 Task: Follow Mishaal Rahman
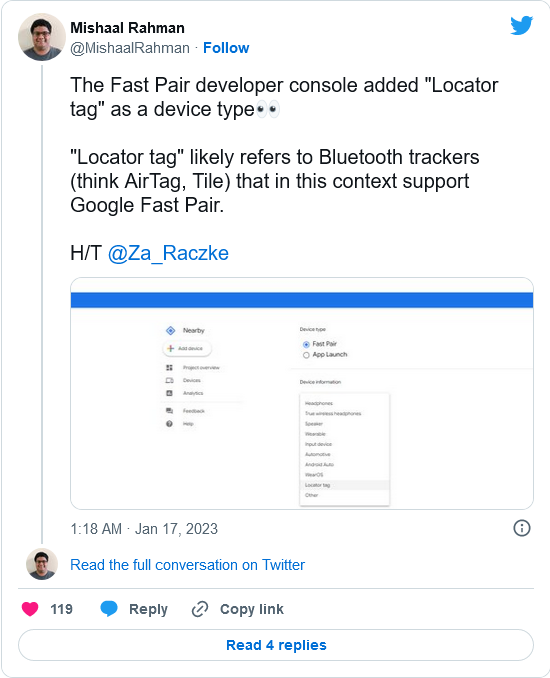click(x=226, y=48)
